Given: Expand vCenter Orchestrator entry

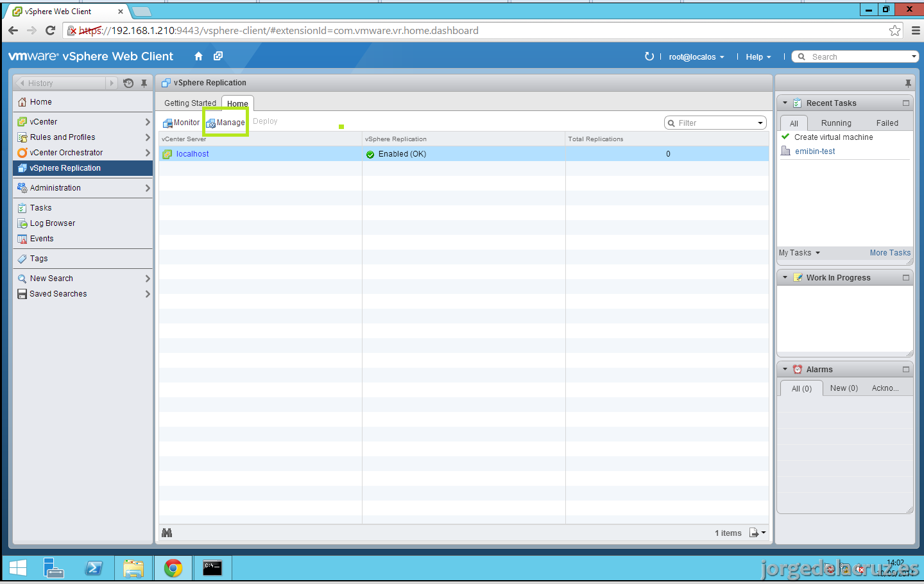Looking at the screenshot, I should (148, 153).
